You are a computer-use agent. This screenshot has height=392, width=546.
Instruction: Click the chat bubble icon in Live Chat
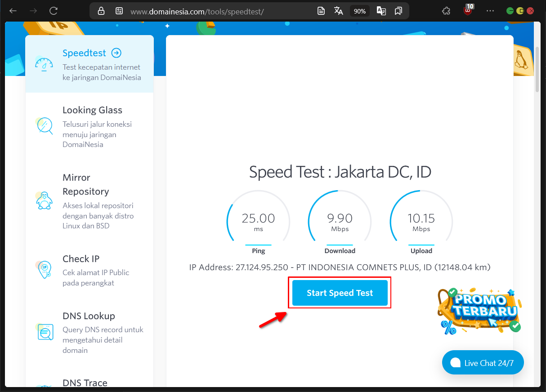point(455,363)
